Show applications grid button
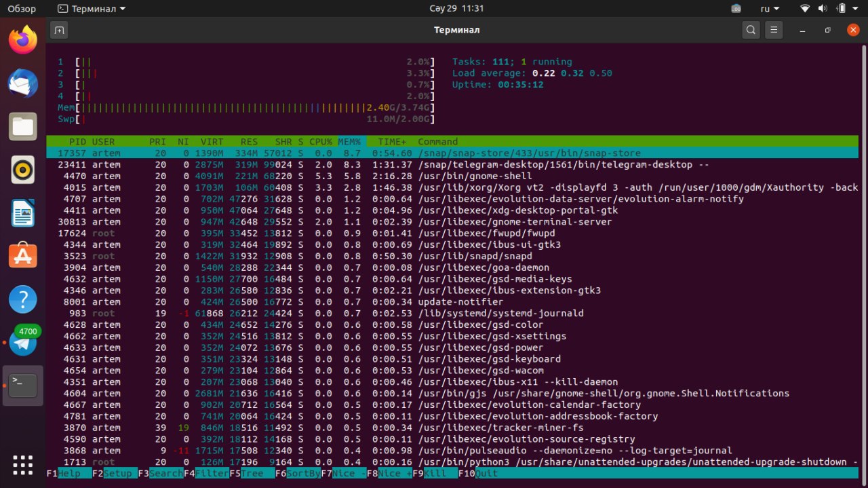Image resolution: width=868 pixels, height=488 pixels. pyautogui.click(x=23, y=464)
